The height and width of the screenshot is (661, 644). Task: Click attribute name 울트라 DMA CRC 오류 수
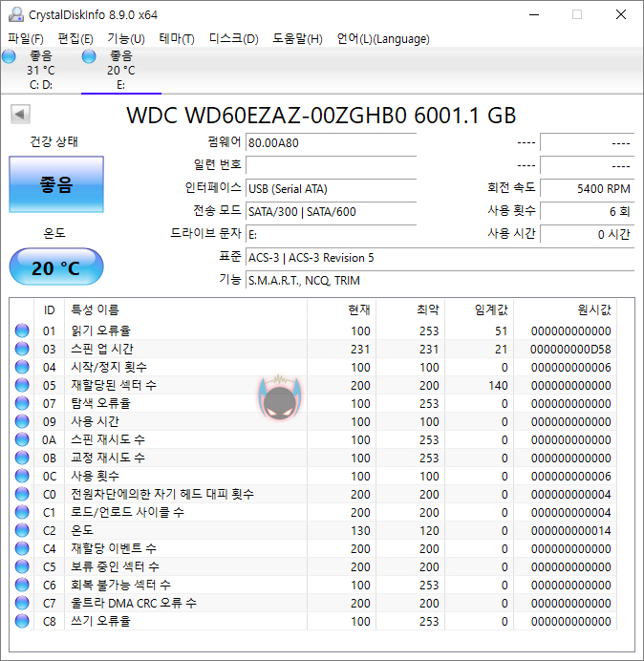pos(133,603)
